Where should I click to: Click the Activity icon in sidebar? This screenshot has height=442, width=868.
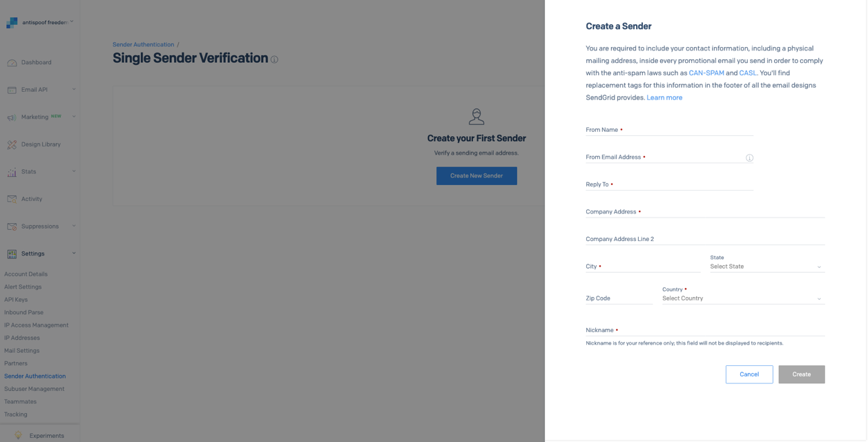point(12,199)
